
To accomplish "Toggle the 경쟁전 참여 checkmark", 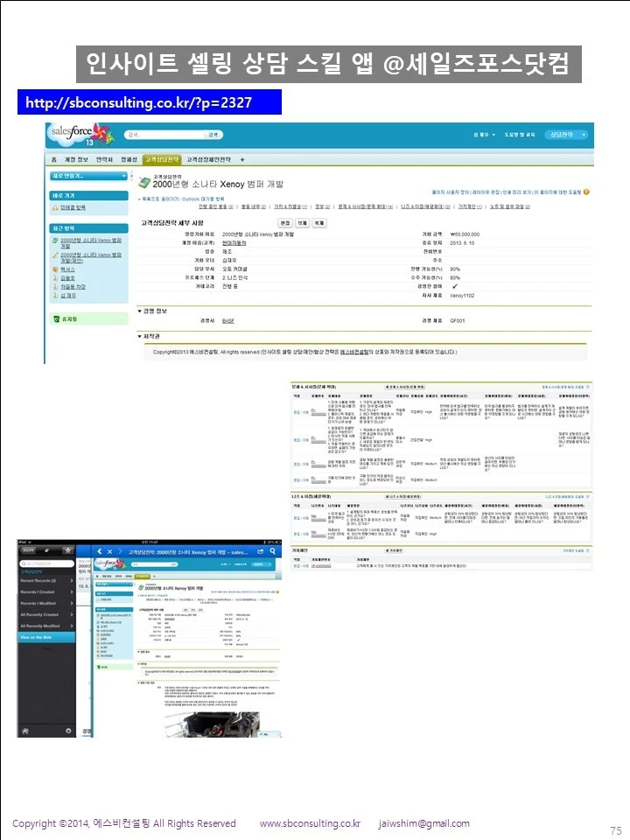I will pyautogui.click(x=455, y=286).
